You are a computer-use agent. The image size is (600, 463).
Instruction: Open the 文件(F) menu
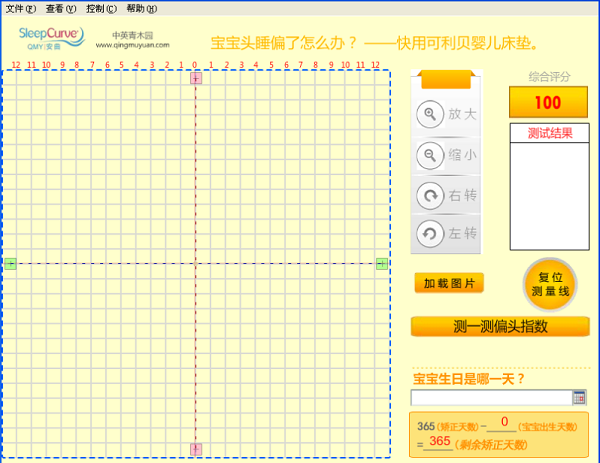pyautogui.click(x=21, y=8)
